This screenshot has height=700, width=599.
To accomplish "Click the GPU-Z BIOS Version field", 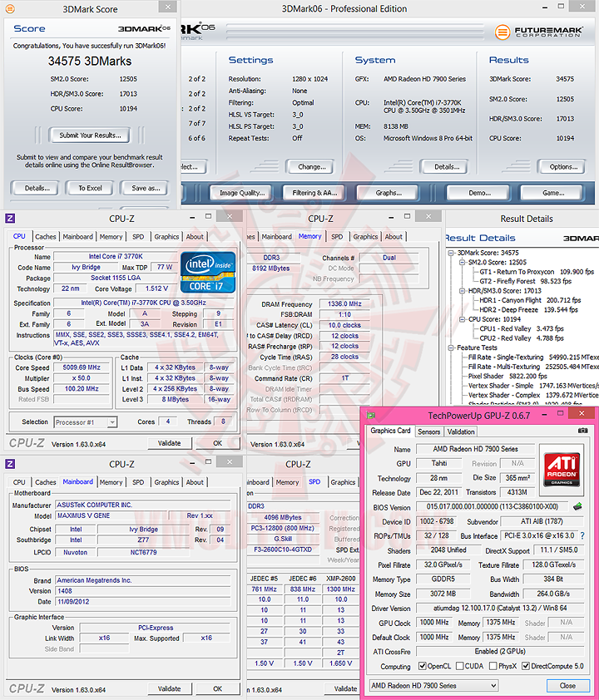I will coord(493,506).
